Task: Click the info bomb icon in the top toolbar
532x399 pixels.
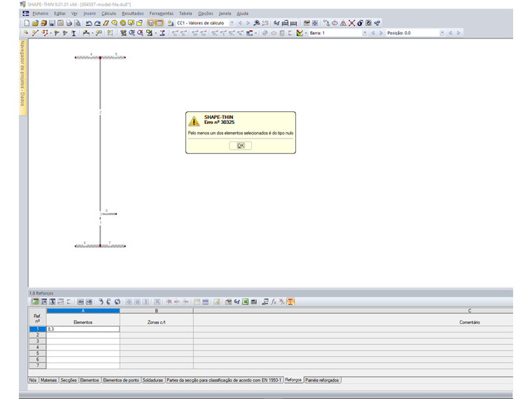Action: 360,23
